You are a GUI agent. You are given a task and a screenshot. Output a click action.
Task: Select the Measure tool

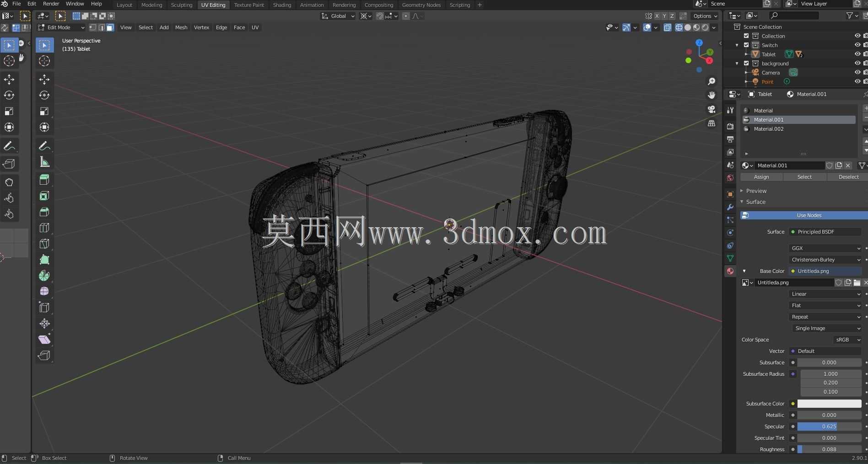click(x=44, y=162)
